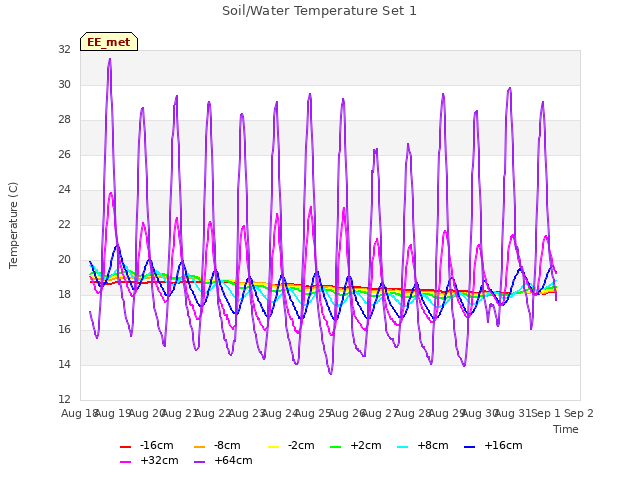The image size is (640, 480).
Task: Click the 24 y-axis tick value
Action: [64, 189]
